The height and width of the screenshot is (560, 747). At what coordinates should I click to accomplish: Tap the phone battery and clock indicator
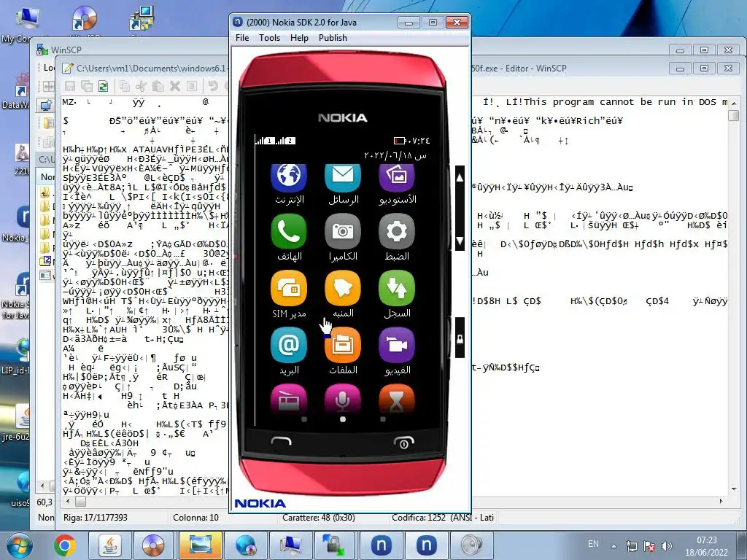412,141
